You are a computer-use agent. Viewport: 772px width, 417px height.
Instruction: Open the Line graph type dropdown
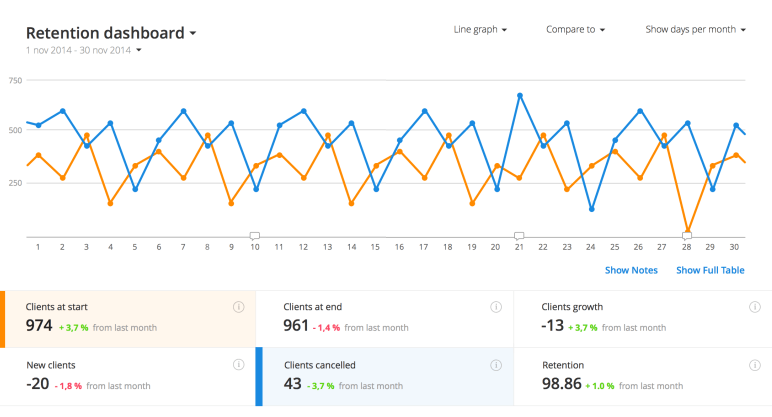click(480, 30)
